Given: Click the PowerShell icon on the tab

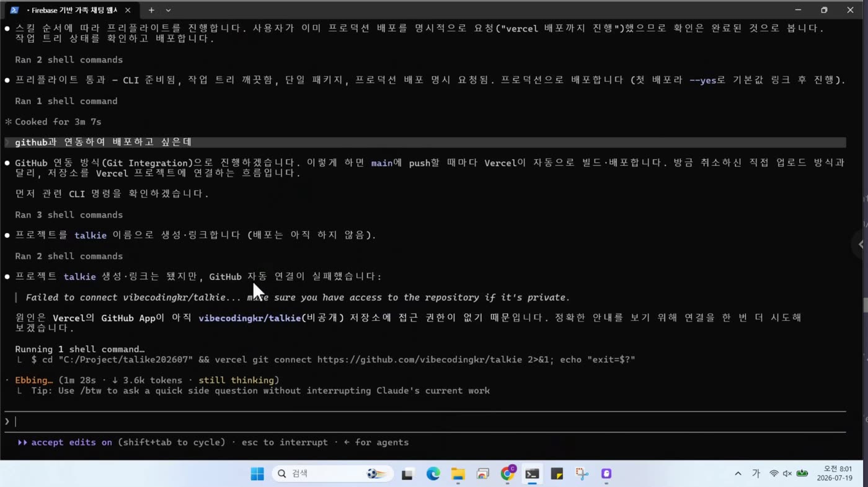Looking at the screenshot, I should [x=14, y=10].
